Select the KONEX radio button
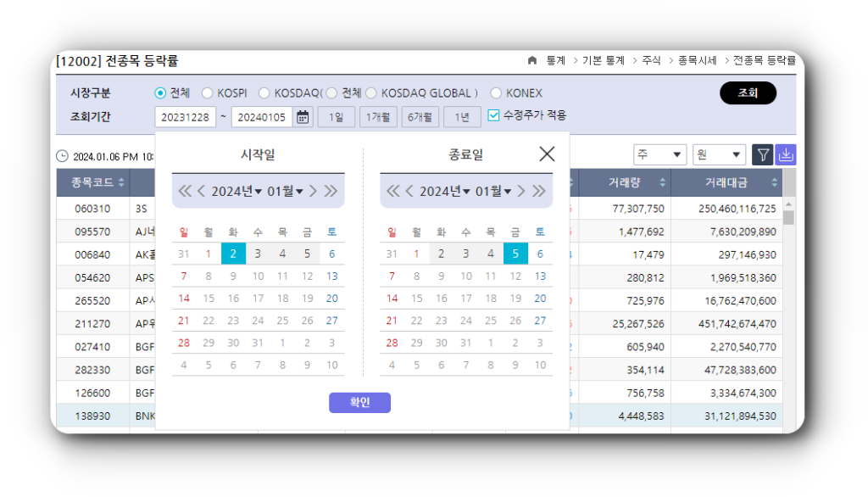868x497 pixels. click(496, 93)
